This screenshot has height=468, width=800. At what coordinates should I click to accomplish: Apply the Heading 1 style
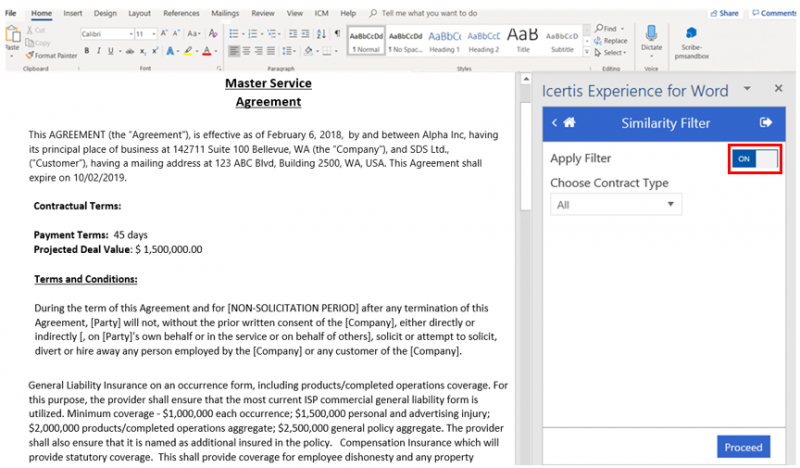(x=443, y=39)
